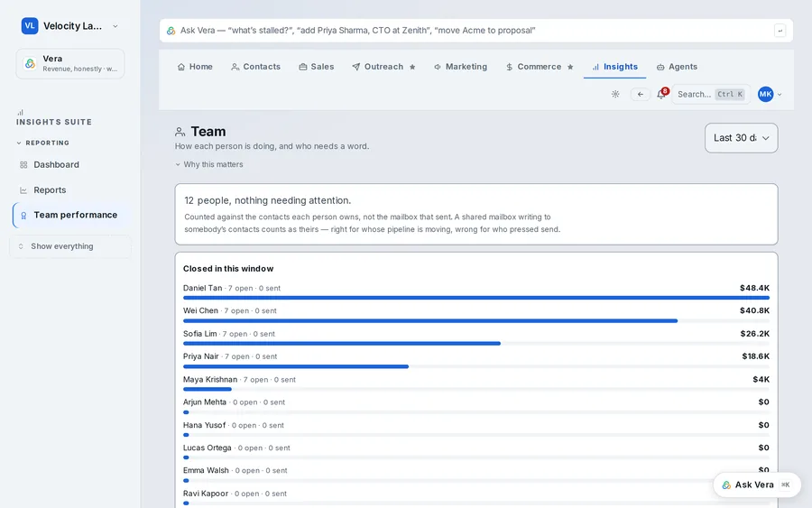Click inside the Ask Vera command bar
Image resolution: width=812 pixels, height=508 pixels.
pyautogui.click(x=475, y=31)
